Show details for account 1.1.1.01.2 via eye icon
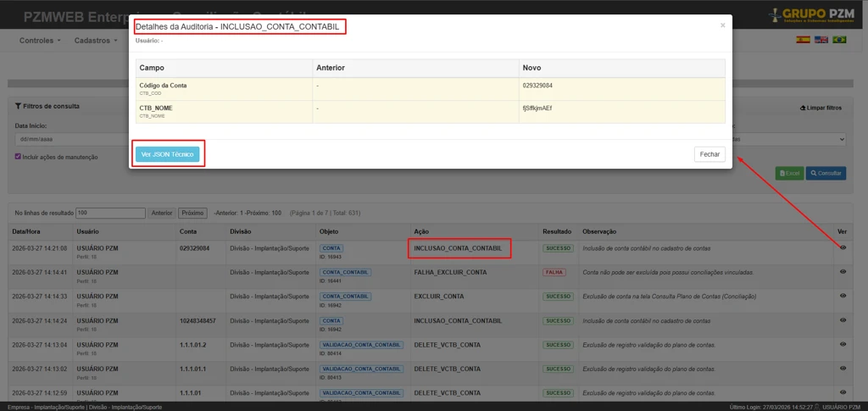 pos(843,345)
